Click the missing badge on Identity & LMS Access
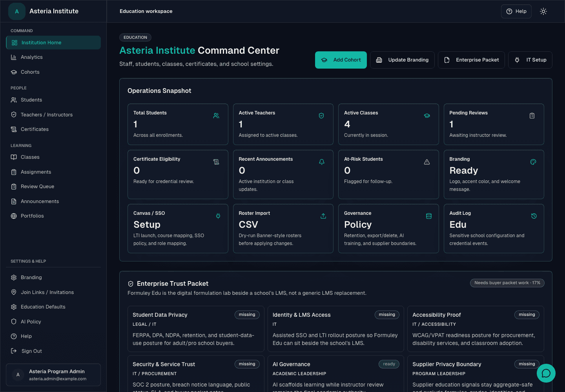The height and width of the screenshot is (392, 565). pos(387,315)
